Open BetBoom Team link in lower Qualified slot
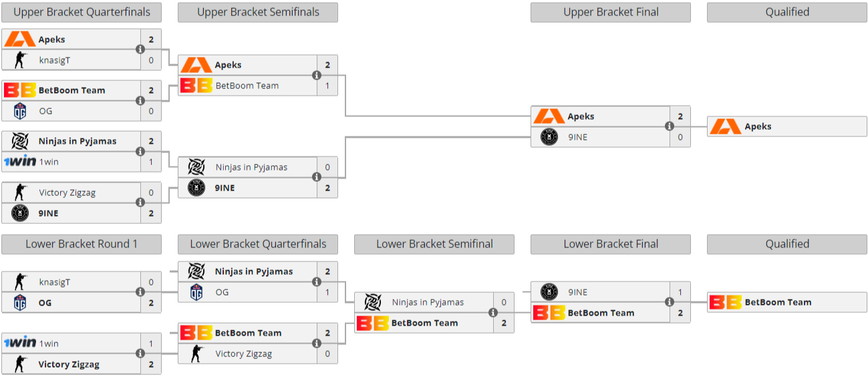Image resolution: width=868 pixels, height=377 pixels. pos(778,302)
